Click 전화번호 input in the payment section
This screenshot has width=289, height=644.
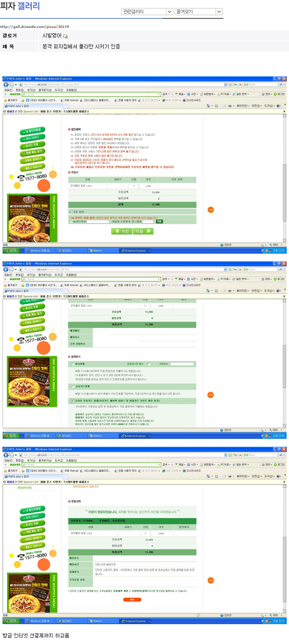coord(182,364)
